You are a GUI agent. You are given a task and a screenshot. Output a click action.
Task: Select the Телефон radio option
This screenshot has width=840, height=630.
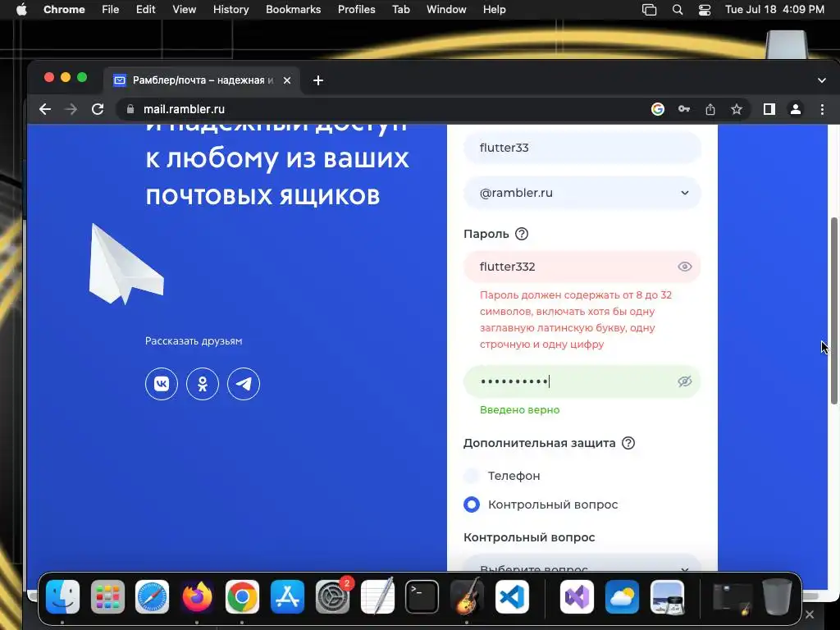[x=472, y=476]
